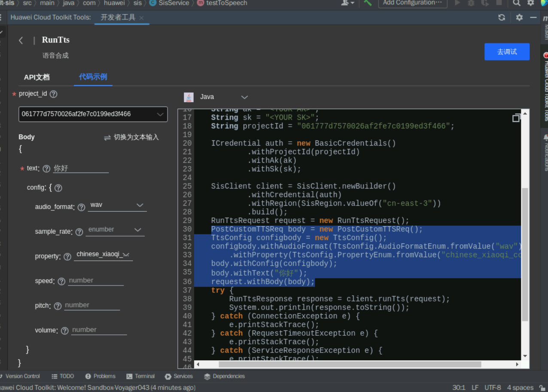Switch body to text input mode

click(x=131, y=137)
